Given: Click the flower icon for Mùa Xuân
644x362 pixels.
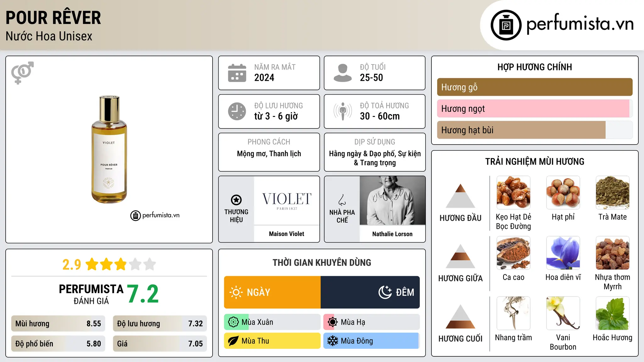Looking at the screenshot, I should coord(233,322).
